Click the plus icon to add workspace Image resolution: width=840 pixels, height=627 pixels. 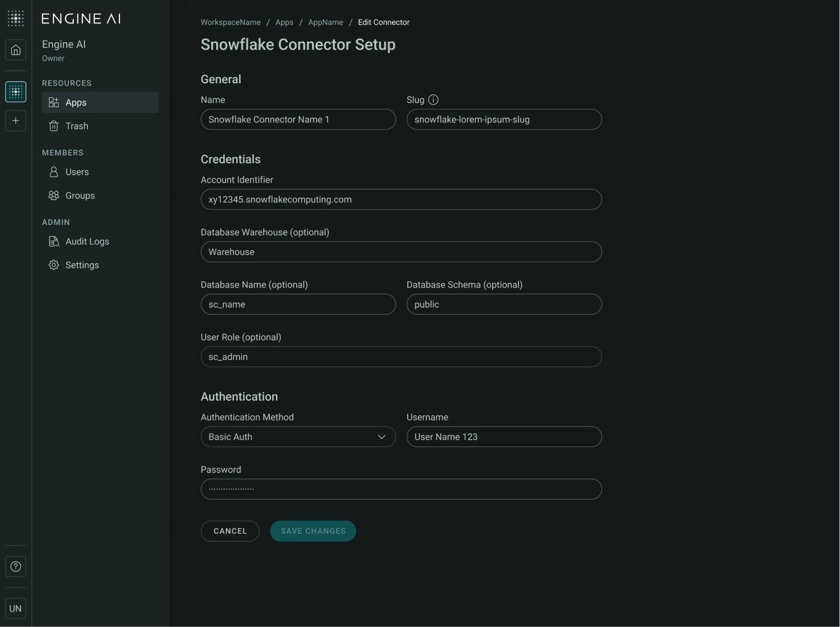(16, 121)
